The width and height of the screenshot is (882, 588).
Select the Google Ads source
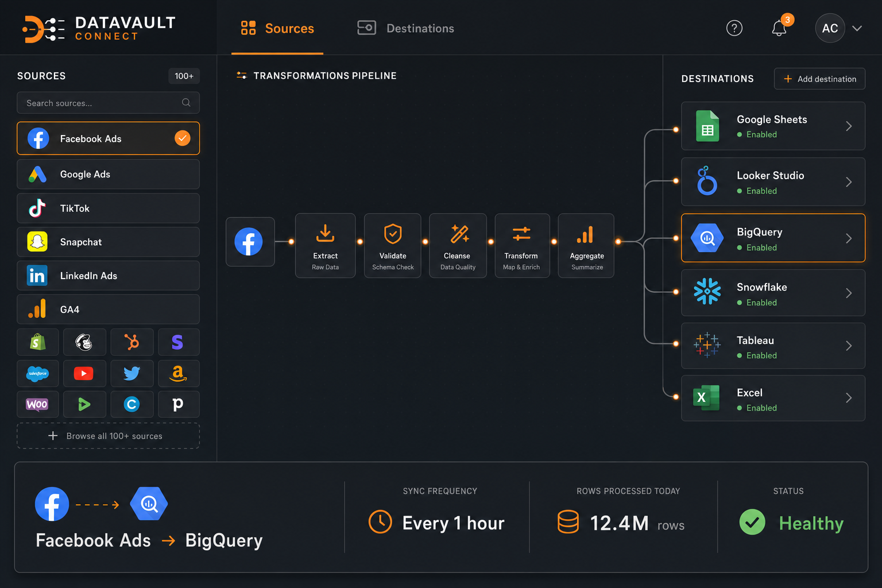tap(108, 174)
